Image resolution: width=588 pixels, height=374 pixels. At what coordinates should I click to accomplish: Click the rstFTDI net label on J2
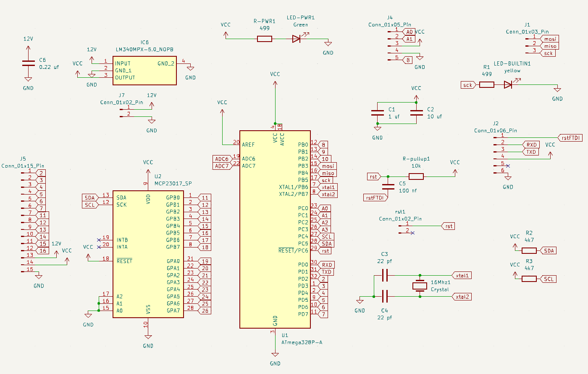571,138
